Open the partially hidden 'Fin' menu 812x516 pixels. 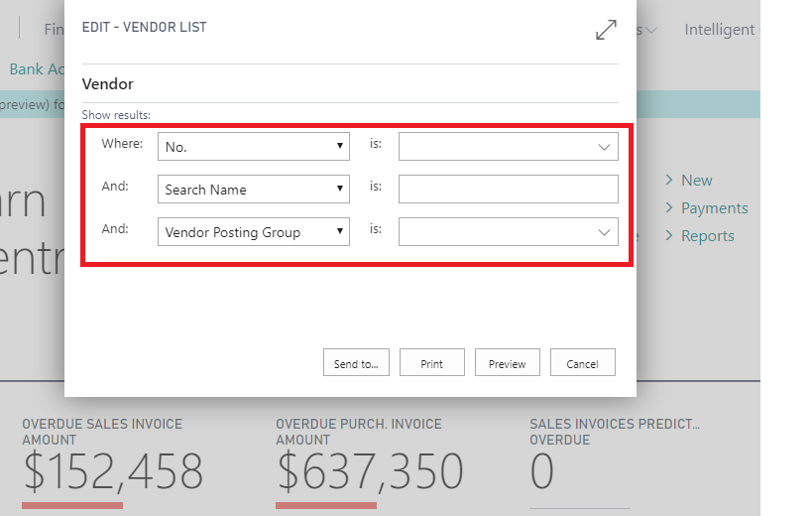tap(54, 30)
